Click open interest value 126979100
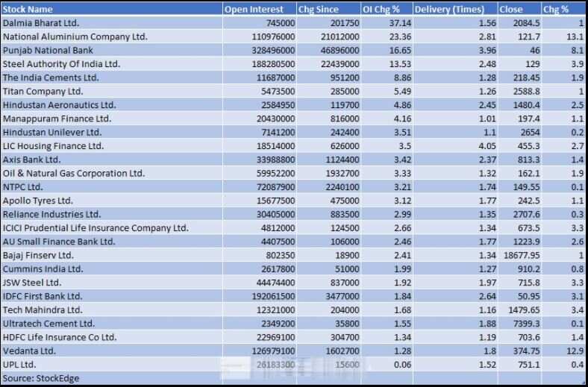The height and width of the screenshot is (387, 588). tap(273, 351)
